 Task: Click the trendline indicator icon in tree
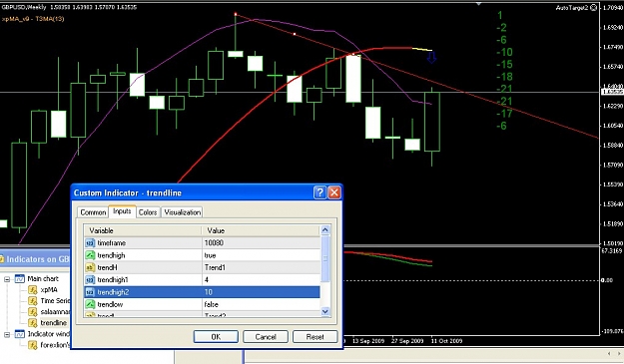tap(33, 323)
